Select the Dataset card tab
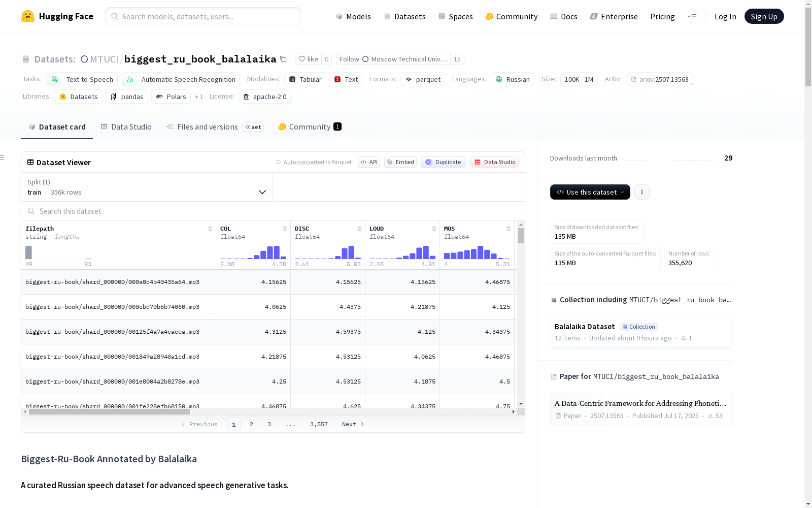Viewport: 812px width, 508px height. tap(57, 127)
